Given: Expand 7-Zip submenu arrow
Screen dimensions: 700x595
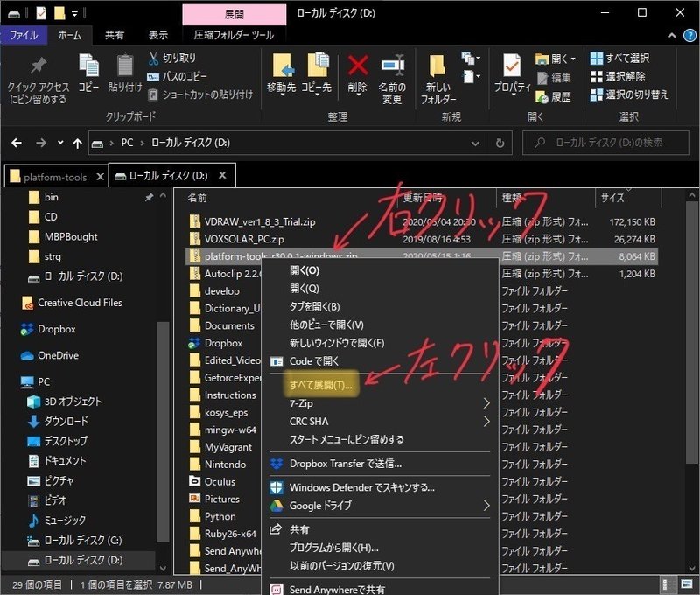Looking at the screenshot, I should 486,403.
